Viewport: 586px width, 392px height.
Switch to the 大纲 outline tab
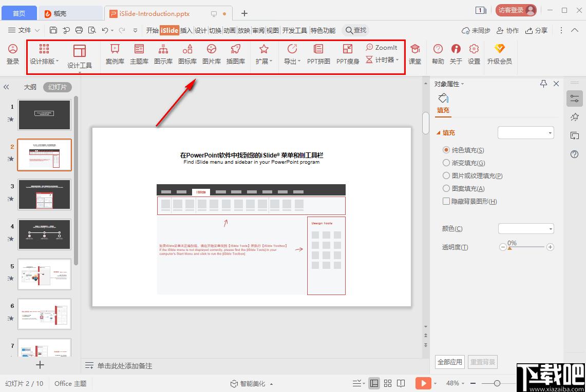[x=30, y=87]
